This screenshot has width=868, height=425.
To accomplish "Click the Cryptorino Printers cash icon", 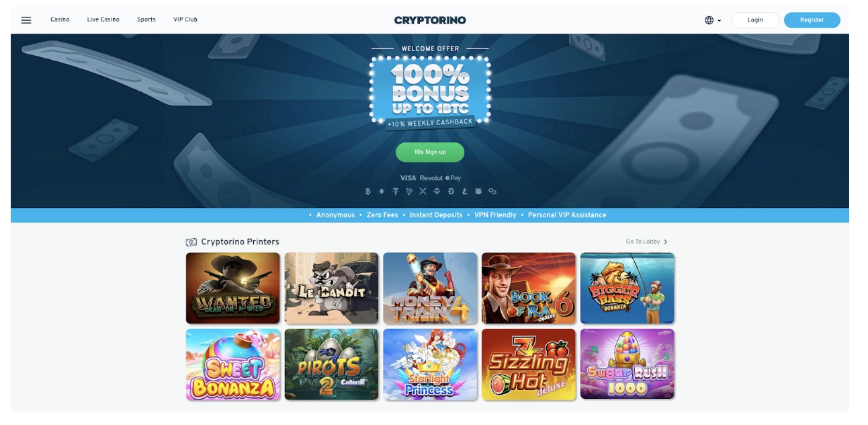I will coord(191,242).
